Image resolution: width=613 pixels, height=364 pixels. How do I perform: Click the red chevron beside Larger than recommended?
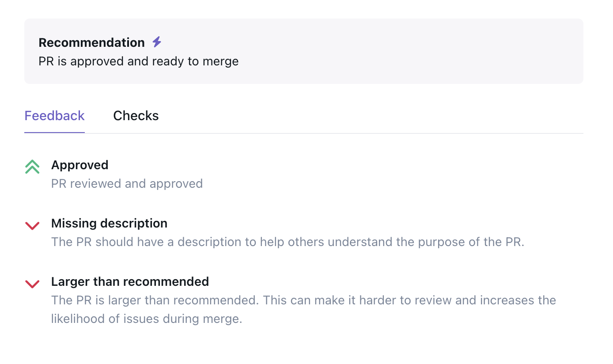32,284
